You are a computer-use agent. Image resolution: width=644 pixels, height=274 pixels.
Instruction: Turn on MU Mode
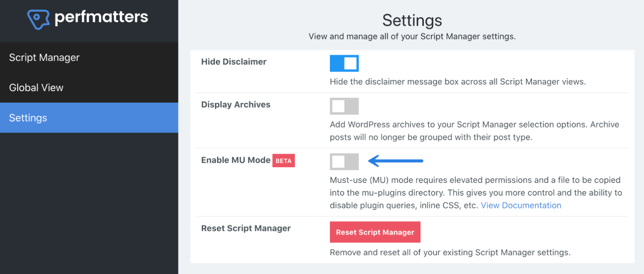coord(344,162)
